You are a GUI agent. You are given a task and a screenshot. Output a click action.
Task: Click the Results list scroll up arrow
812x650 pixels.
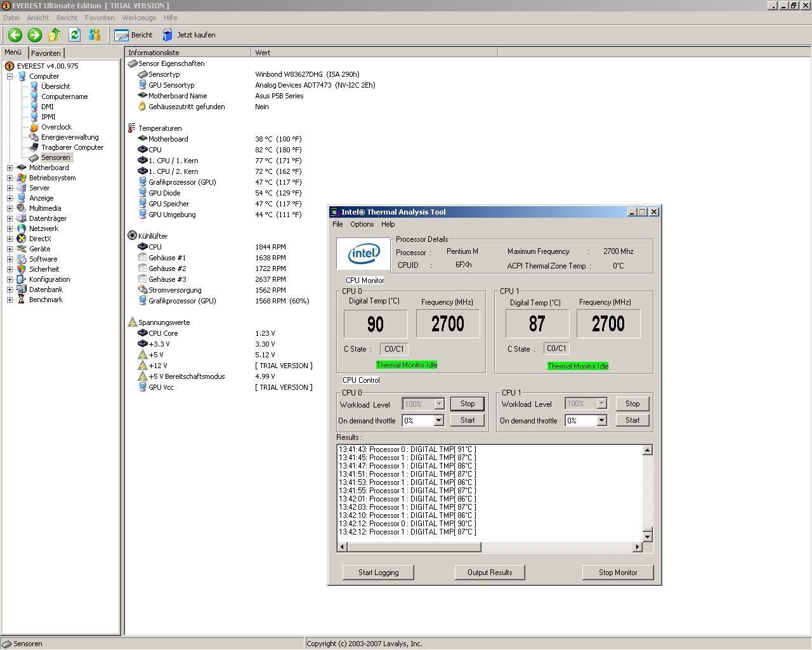[647, 450]
